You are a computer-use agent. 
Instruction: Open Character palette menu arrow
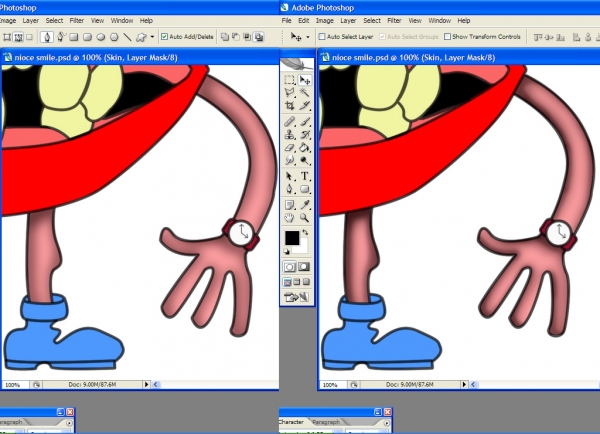(x=386, y=423)
